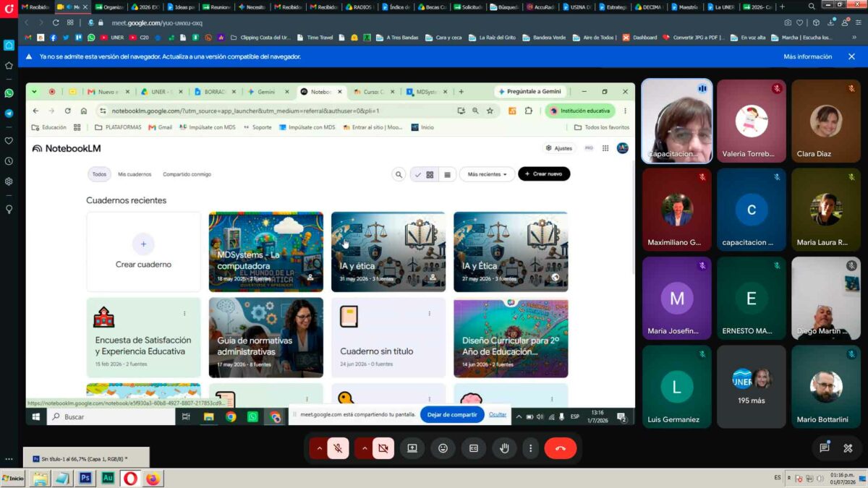Open the Meet chat panel icon
Viewport: 868px width, 488px height.
[x=825, y=448]
